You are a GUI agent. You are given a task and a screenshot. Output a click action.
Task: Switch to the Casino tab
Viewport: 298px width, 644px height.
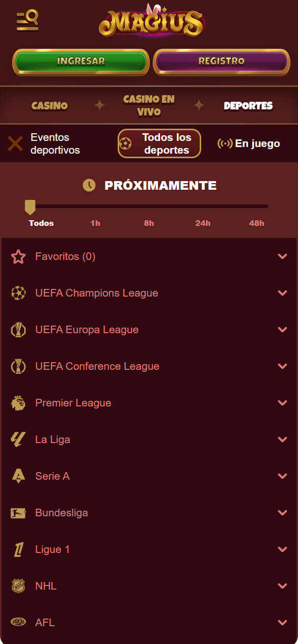pyautogui.click(x=49, y=106)
